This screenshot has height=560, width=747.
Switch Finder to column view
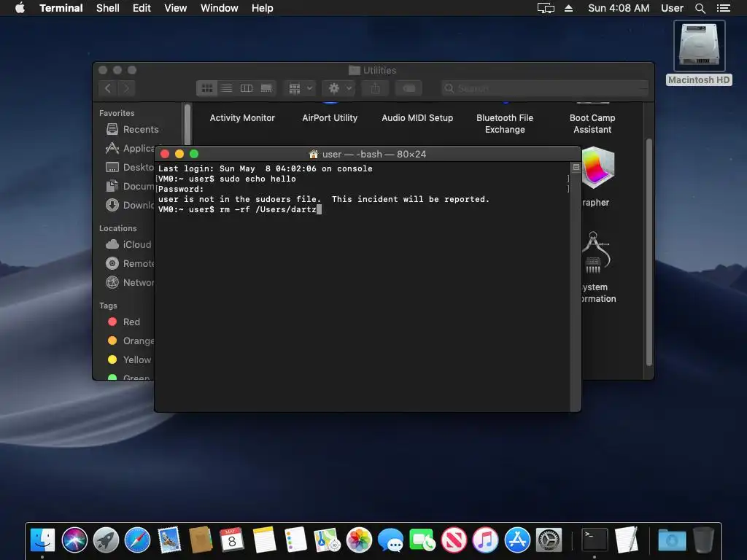[x=247, y=88]
